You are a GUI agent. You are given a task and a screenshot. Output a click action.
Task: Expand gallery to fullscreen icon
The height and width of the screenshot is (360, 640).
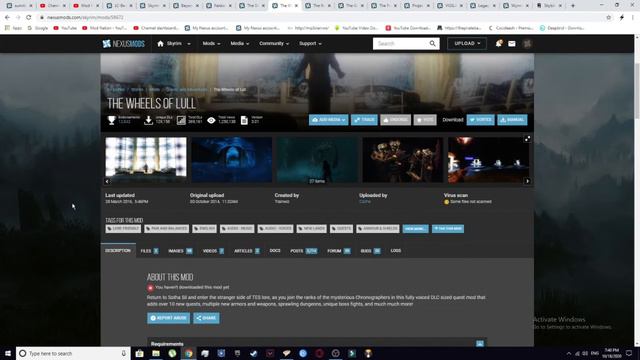pyautogui.click(x=527, y=139)
